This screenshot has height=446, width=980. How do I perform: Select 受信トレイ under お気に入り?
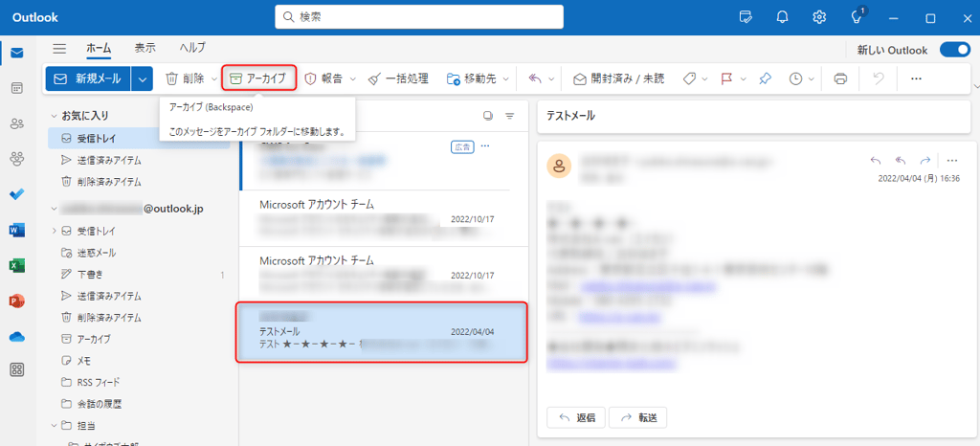tap(139, 138)
